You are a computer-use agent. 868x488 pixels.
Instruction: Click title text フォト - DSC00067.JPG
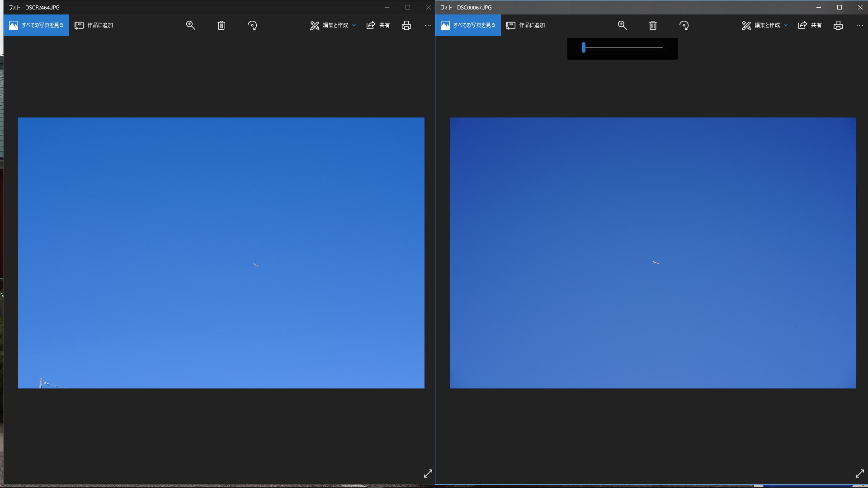[466, 8]
